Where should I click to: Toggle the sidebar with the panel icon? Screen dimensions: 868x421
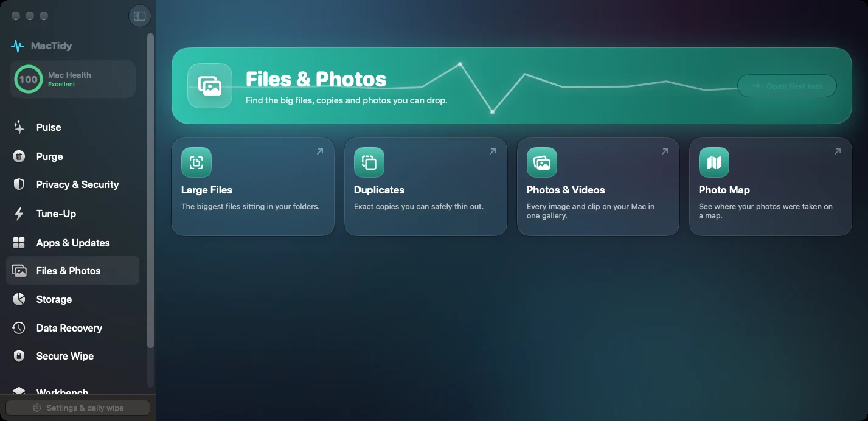140,16
